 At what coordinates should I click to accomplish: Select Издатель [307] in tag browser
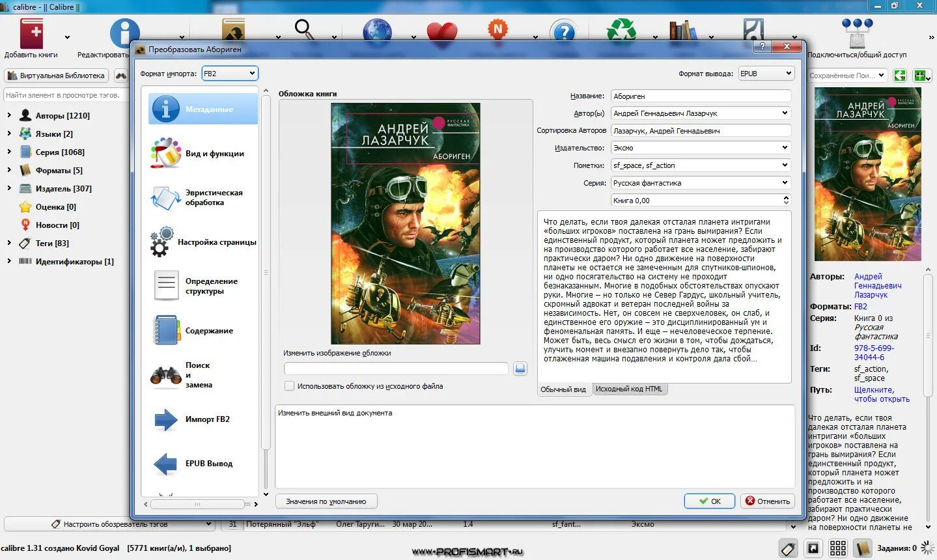[63, 189]
